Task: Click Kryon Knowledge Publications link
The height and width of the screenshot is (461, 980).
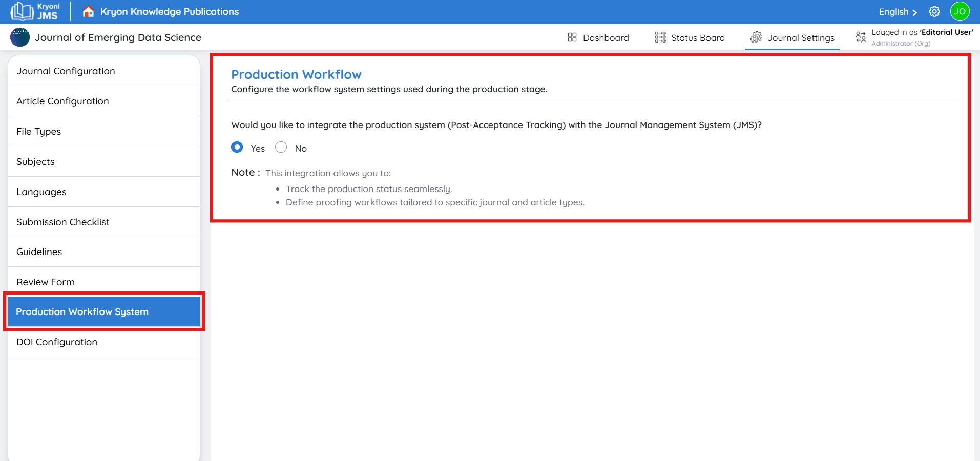Action: click(x=169, y=12)
